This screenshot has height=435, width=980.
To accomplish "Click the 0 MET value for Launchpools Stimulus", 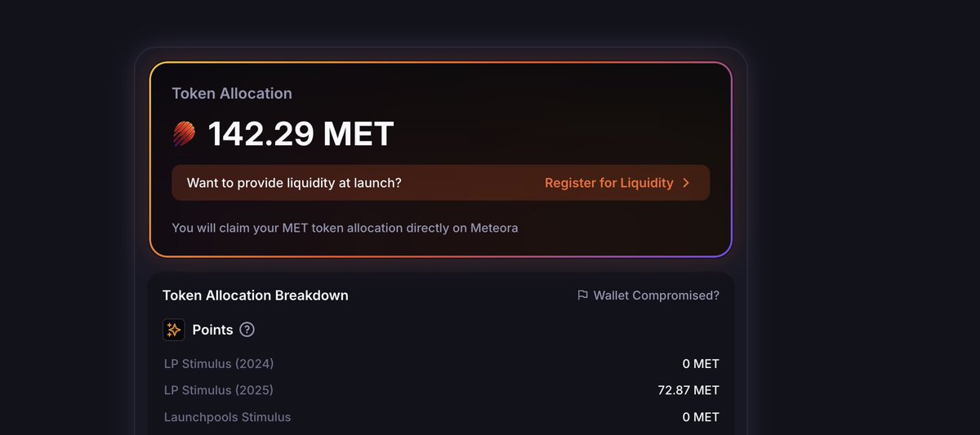I will [x=701, y=417].
